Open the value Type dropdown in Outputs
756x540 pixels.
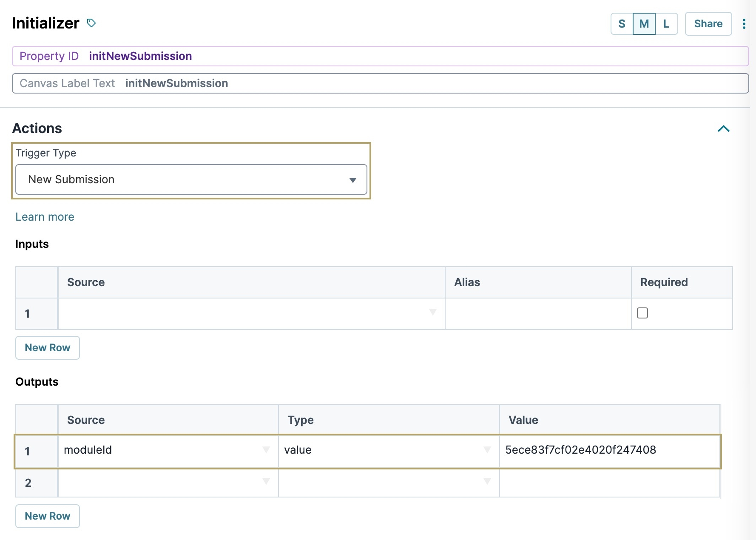click(389, 451)
